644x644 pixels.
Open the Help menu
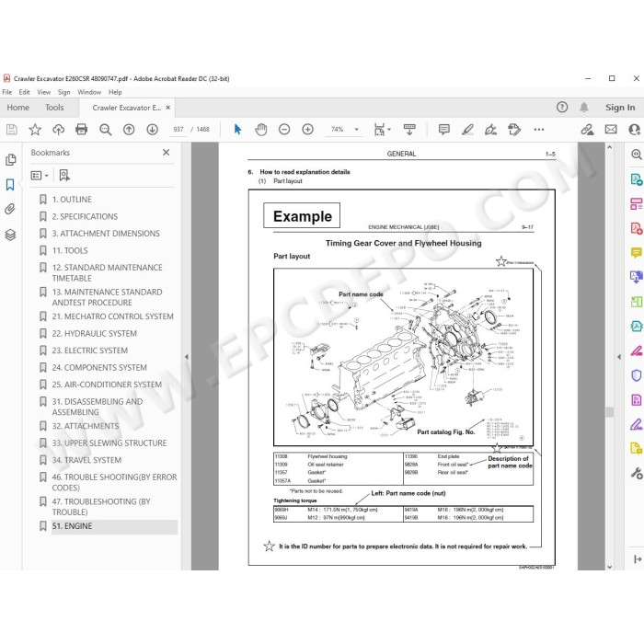click(115, 92)
